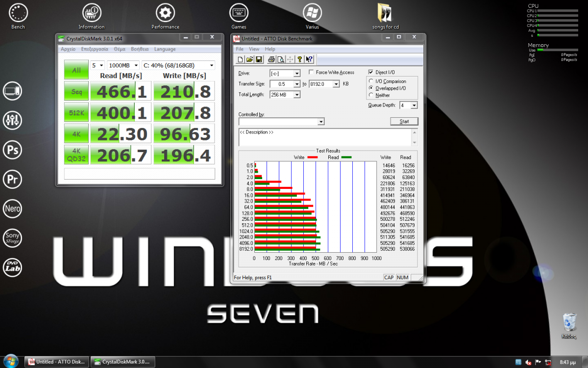Open the Αρχείο menu in CrystalDiskMark
Image resolution: width=588 pixels, height=368 pixels.
pyautogui.click(x=68, y=49)
